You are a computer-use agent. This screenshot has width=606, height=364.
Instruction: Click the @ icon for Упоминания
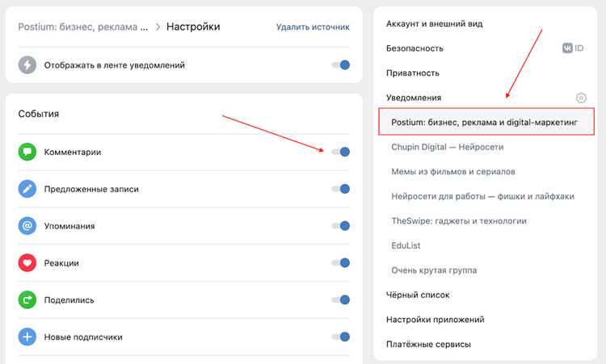27,226
